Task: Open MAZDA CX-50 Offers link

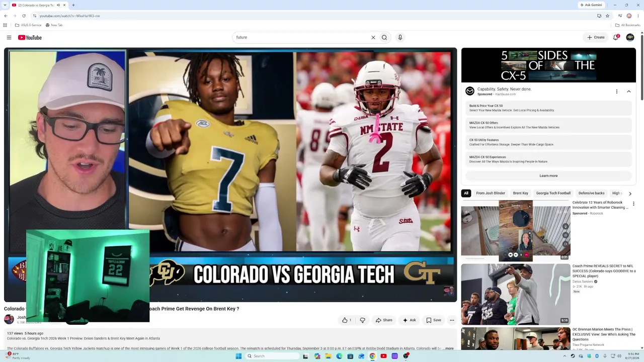Action: 548,125
